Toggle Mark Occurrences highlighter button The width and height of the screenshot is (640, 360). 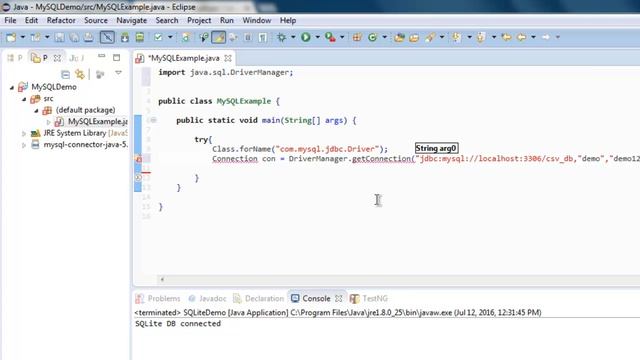pyautogui.click(x=218, y=38)
